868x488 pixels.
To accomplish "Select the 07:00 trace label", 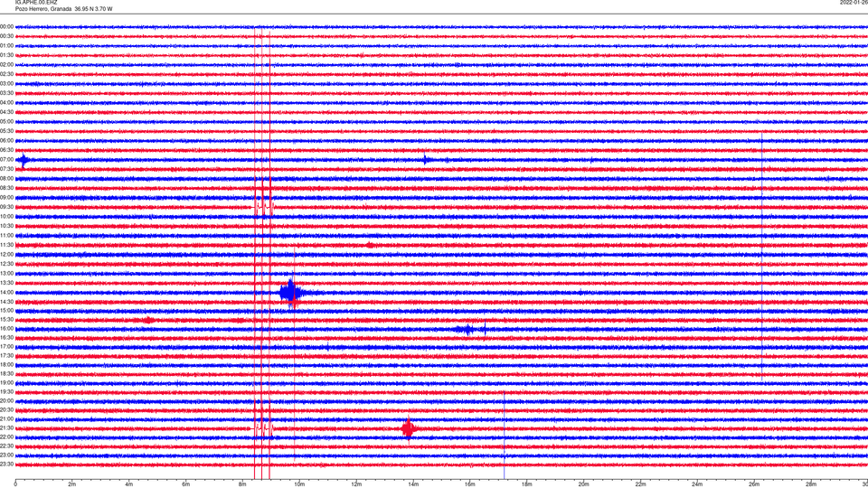I will (x=7, y=159).
